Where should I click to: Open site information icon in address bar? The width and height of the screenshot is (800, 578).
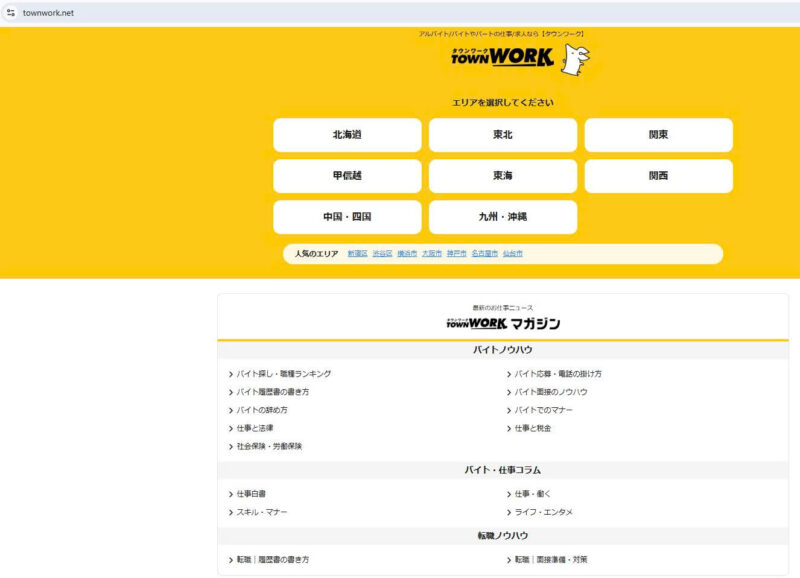point(11,13)
